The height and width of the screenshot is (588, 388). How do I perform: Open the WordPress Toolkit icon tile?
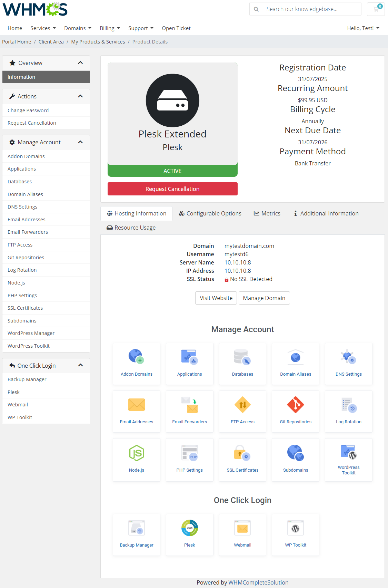click(x=348, y=459)
